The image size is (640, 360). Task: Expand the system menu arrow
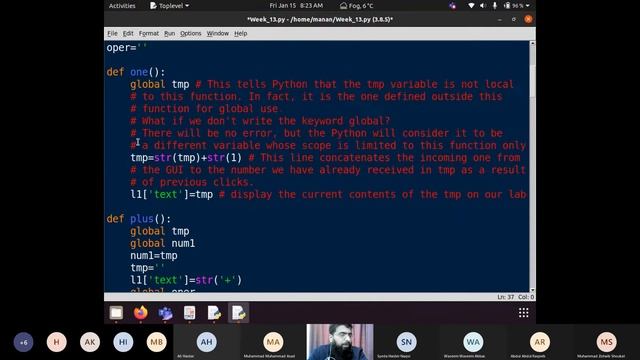click(527, 6)
